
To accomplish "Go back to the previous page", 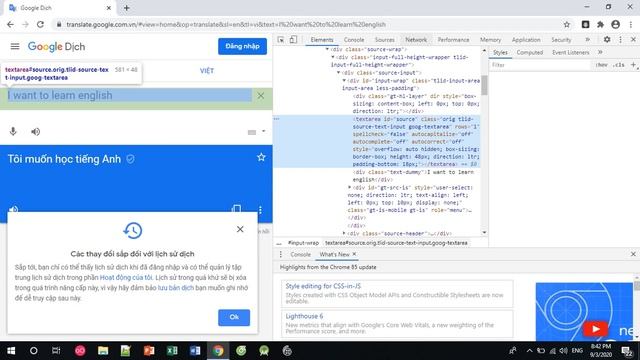I will tap(10, 24).
